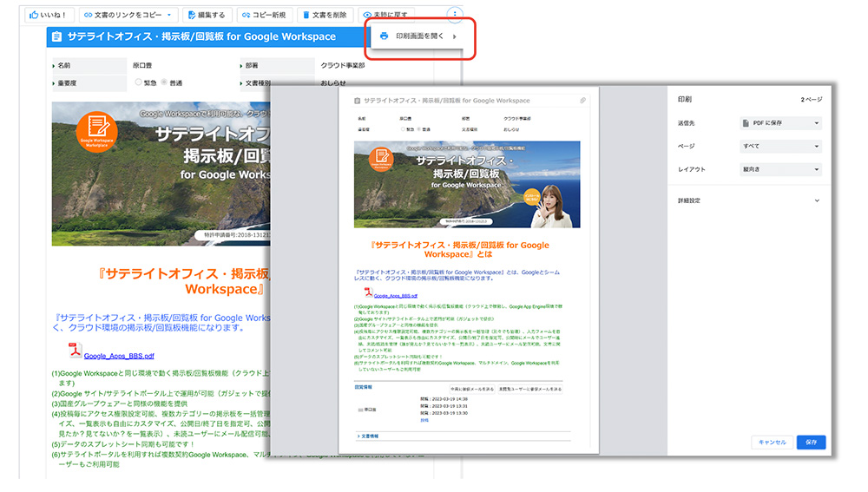Click the 名前 field label
Image resolution: width=868 pixels, height=492 pixels.
tap(63, 65)
